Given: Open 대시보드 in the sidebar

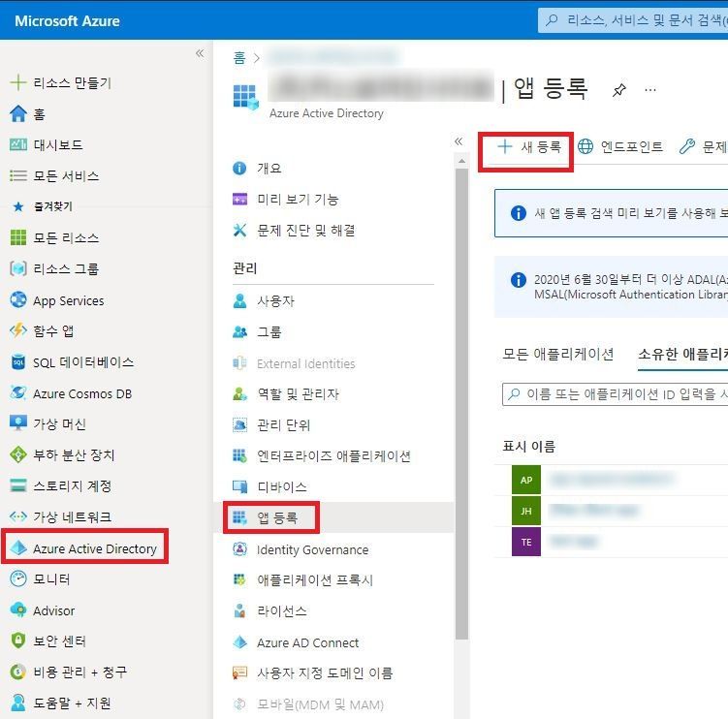Looking at the screenshot, I should [x=47, y=144].
